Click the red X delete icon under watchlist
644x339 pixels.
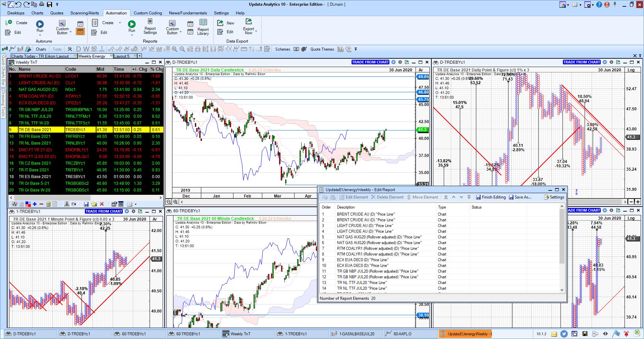[x=102, y=204]
